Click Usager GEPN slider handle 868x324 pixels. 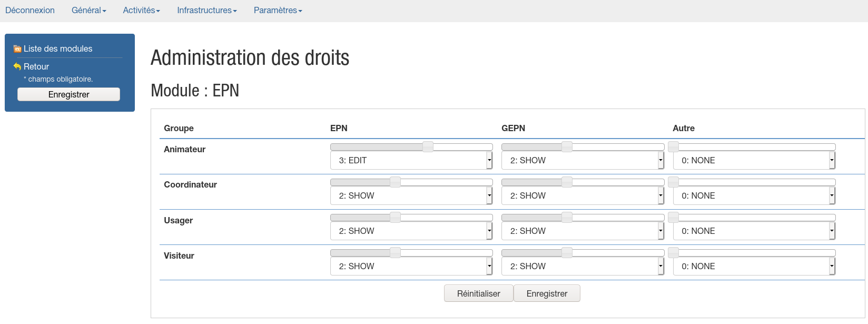click(x=567, y=218)
